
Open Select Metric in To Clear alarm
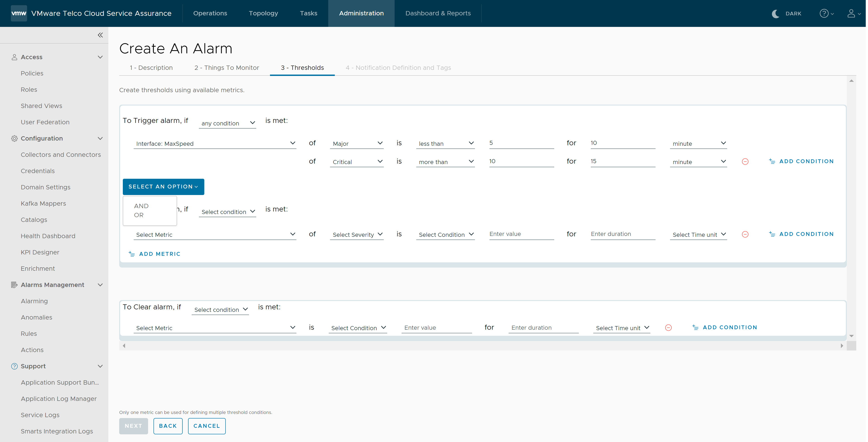215,328
